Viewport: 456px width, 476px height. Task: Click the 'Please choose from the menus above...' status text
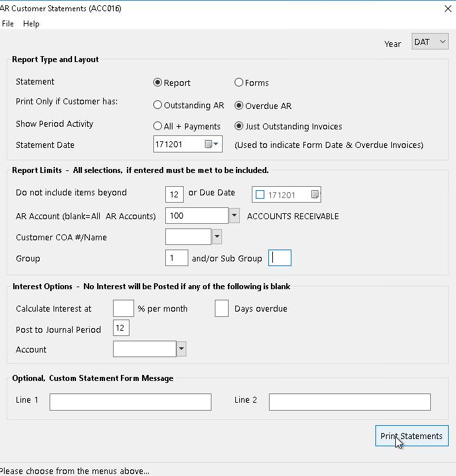pyautogui.click(x=75, y=471)
